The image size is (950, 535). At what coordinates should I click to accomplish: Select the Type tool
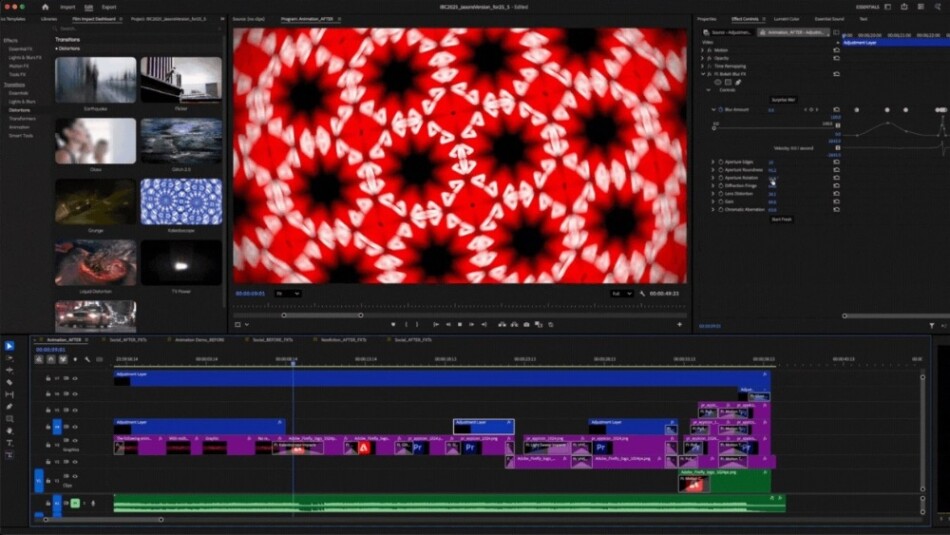pos(9,442)
